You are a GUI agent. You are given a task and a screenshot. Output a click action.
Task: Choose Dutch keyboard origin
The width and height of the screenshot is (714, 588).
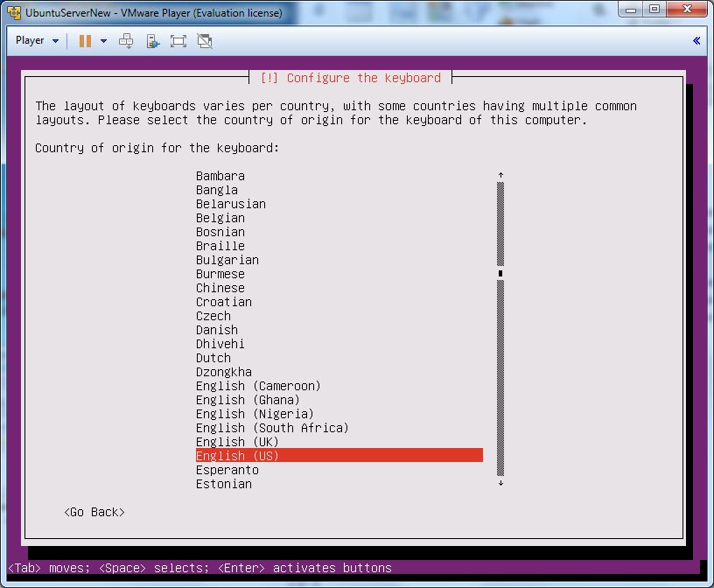(213, 358)
